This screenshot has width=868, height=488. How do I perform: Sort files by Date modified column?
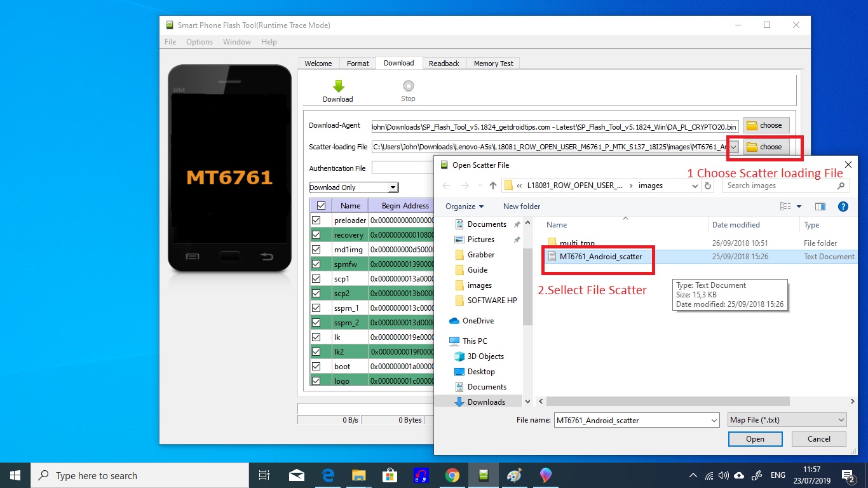[736, 225]
